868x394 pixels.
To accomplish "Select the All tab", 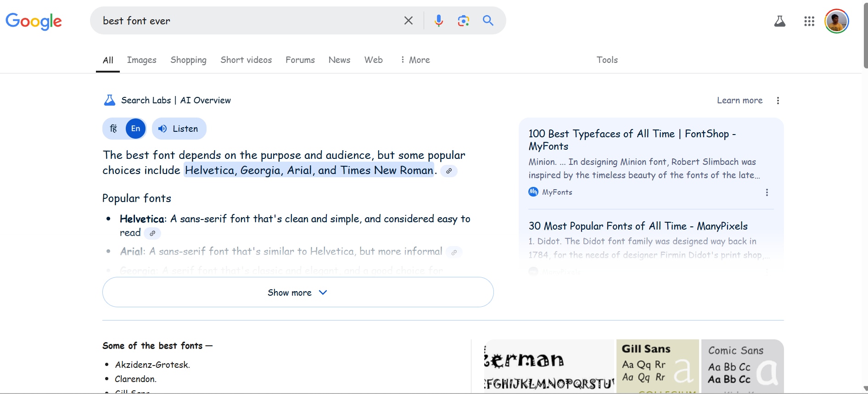I will (x=108, y=60).
